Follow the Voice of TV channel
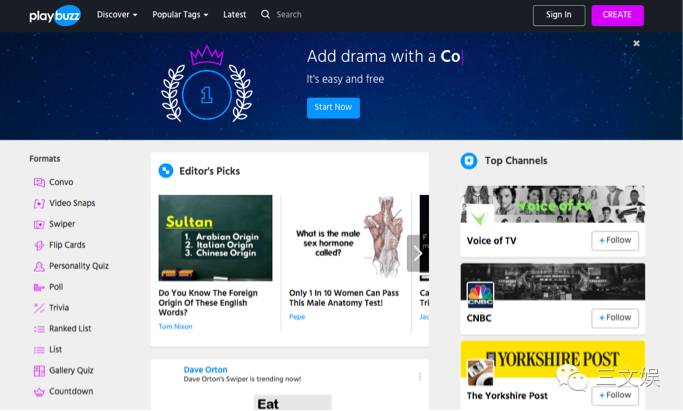The width and height of the screenshot is (683, 411). pos(615,240)
